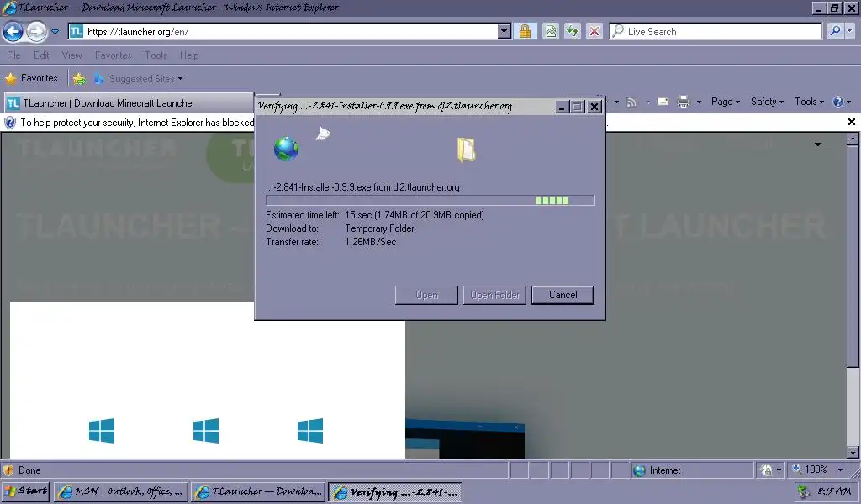
Task: Click the '1.26MB/Sec' transfer rate text
Action: pos(371,242)
